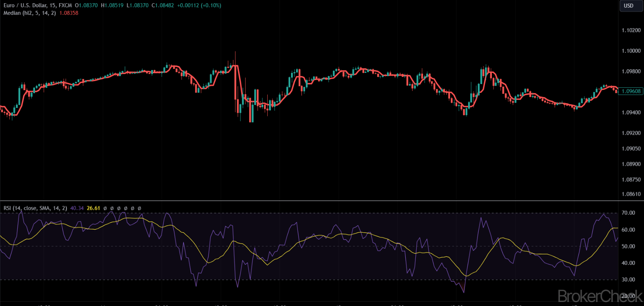Screen dimensions: 644x306
Task: Click the high value H1.08519
Action: 112,6
